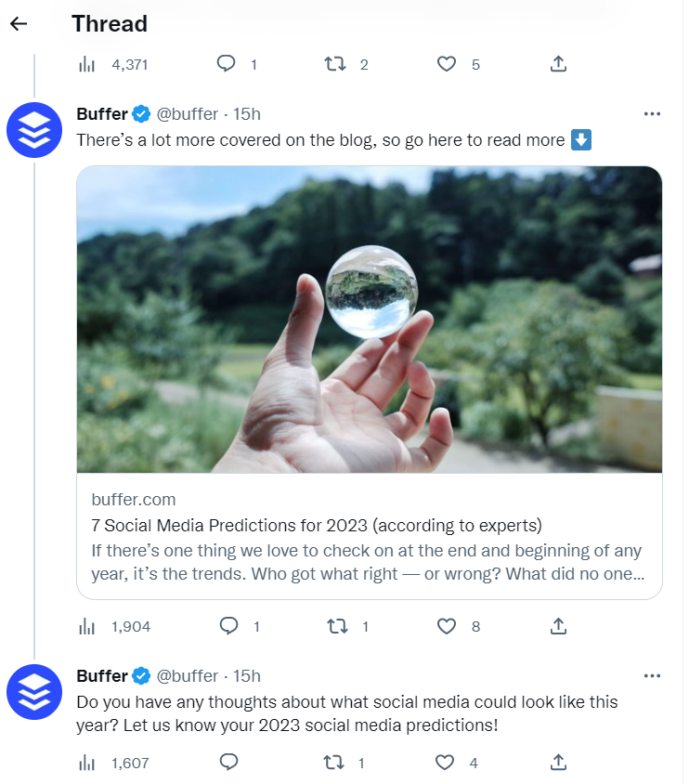The image size is (689, 784).
Task: Reply to the blog link tweet
Action: (227, 626)
